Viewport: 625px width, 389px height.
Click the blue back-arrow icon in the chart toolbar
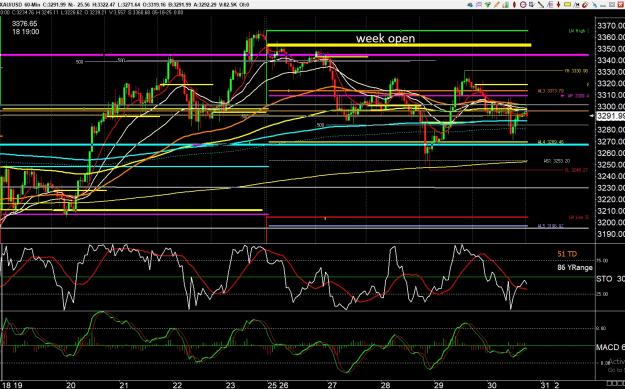pyautogui.click(x=470, y=5)
